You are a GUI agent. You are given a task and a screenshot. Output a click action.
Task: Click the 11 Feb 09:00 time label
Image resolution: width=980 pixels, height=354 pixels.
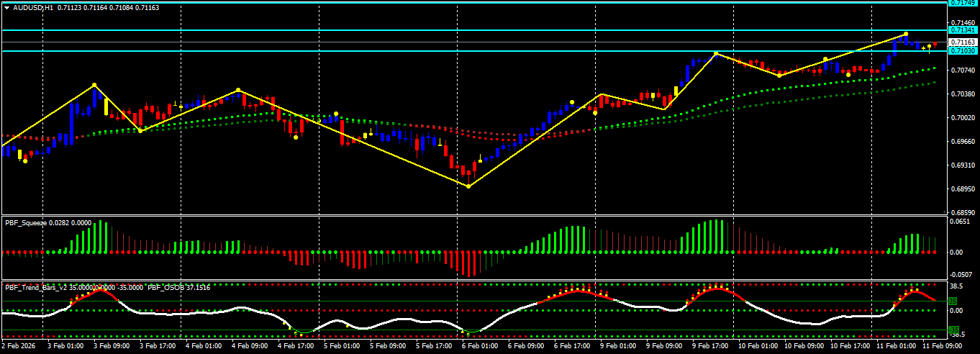[x=943, y=346]
